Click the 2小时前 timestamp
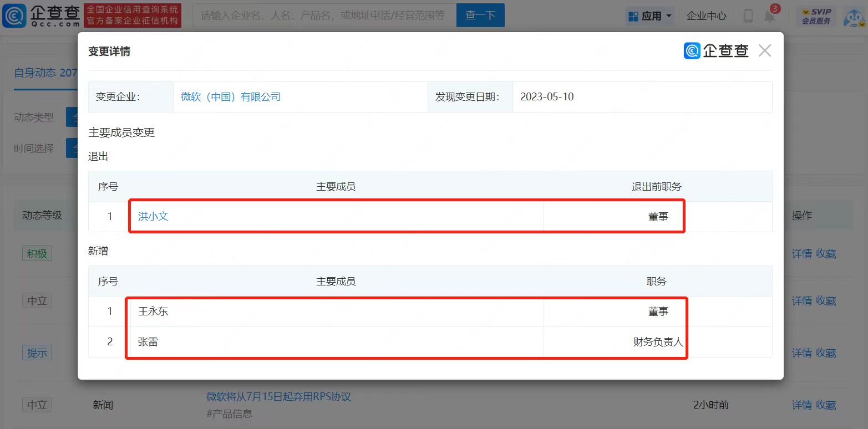The height and width of the screenshot is (429, 868). click(x=711, y=405)
